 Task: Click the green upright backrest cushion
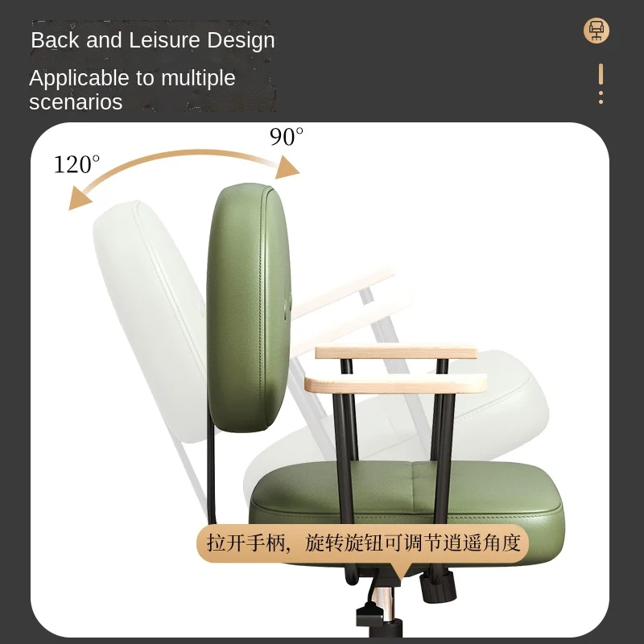click(249, 308)
